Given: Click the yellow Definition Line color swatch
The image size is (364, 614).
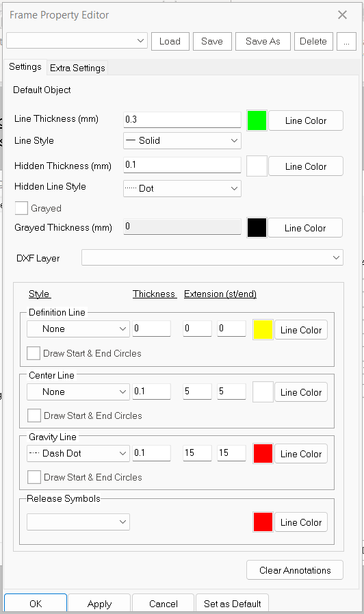Looking at the screenshot, I should click(x=263, y=330).
